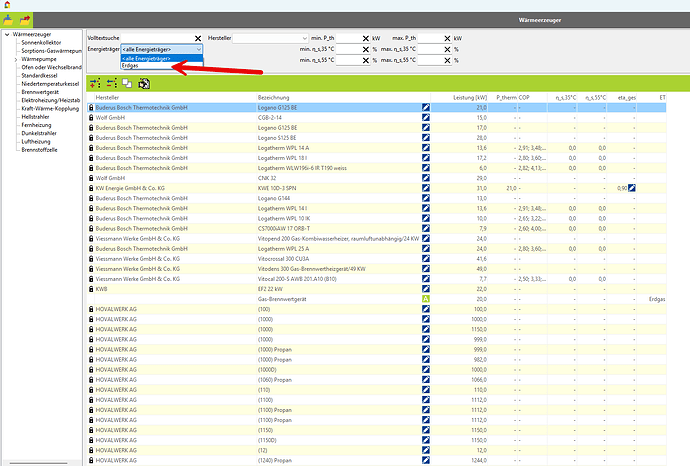Select Sorptions-Gaswärmepumpe in the tree
This screenshot has height=466, width=690.
[51, 51]
